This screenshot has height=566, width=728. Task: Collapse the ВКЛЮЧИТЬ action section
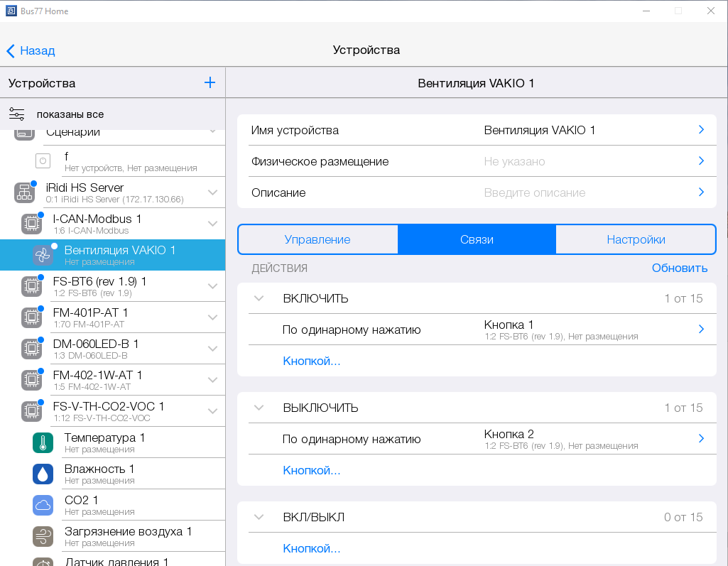tap(259, 298)
